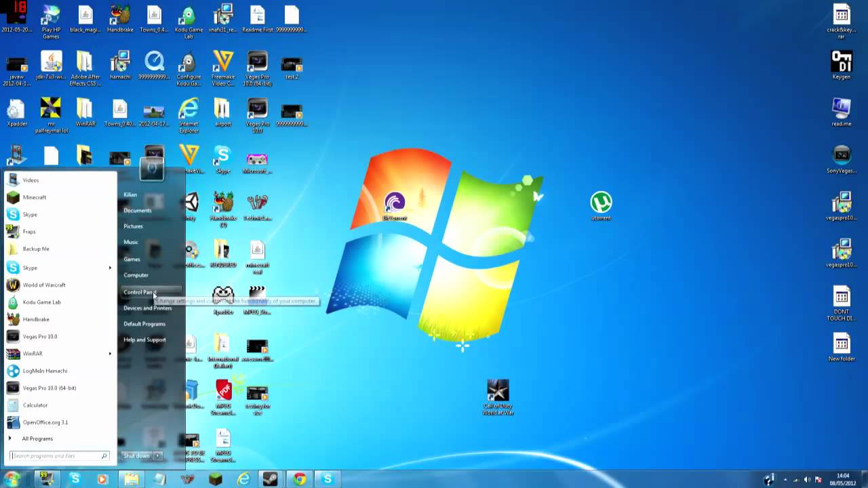Select the Xpadder icon in the top-left desktop group
Screen dimensions: 868x488
(16, 113)
